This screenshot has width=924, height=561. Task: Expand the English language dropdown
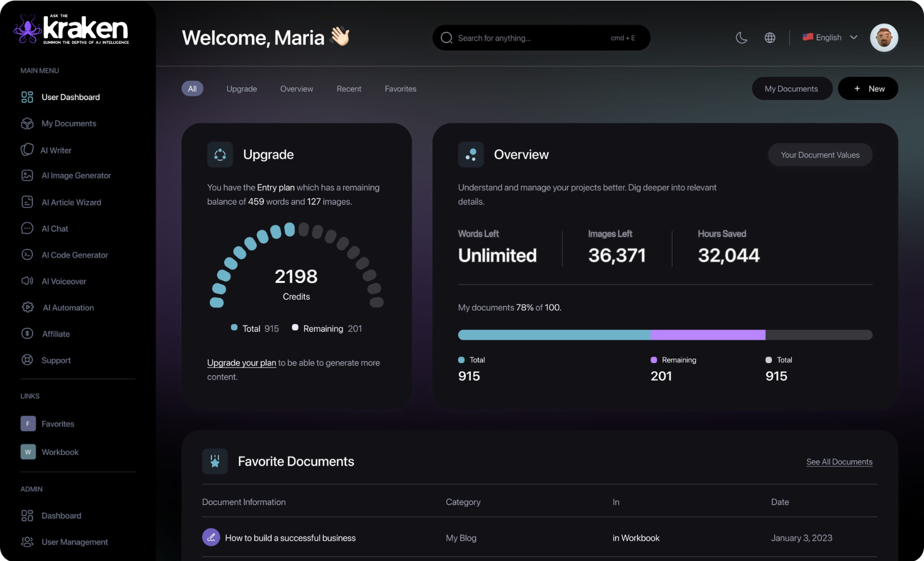[830, 38]
